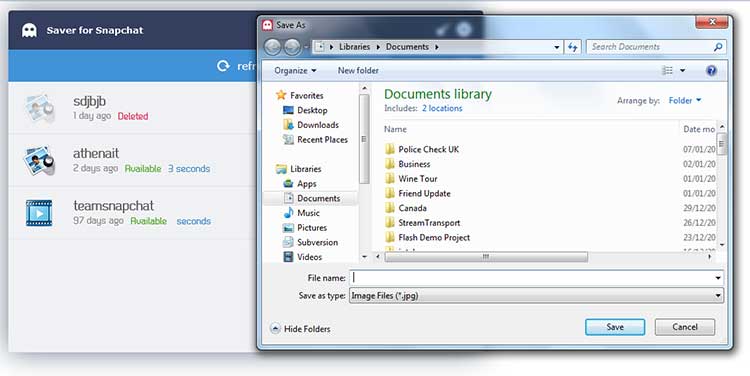
Task: Open the Save as type combo box
Action: pyautogui.click(x=536, y=296)
